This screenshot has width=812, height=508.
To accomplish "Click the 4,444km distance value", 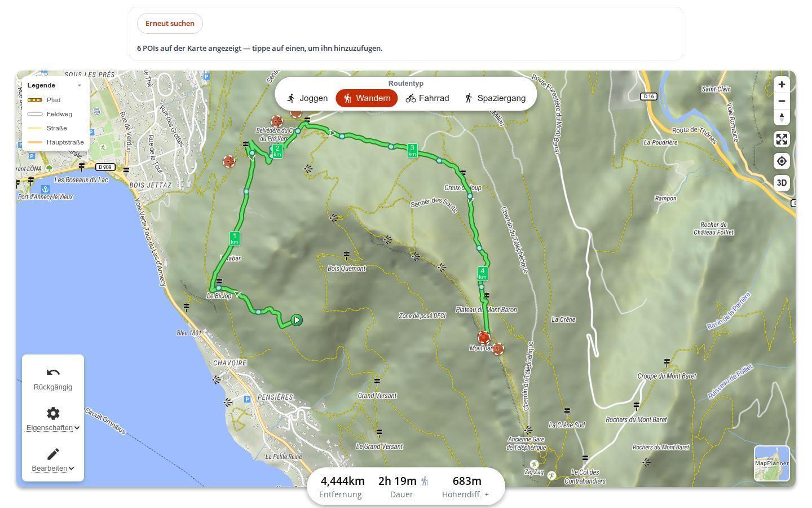I will pyautogui.click(x=343, y=481).
